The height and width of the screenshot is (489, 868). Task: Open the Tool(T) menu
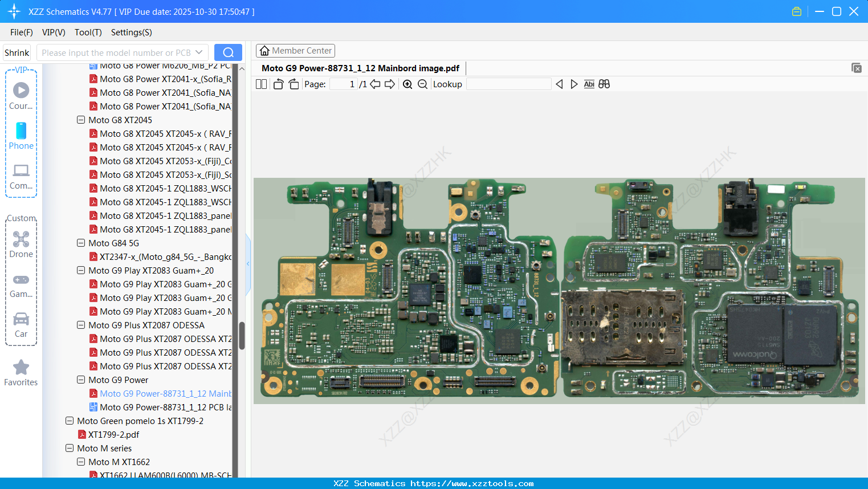88,32
